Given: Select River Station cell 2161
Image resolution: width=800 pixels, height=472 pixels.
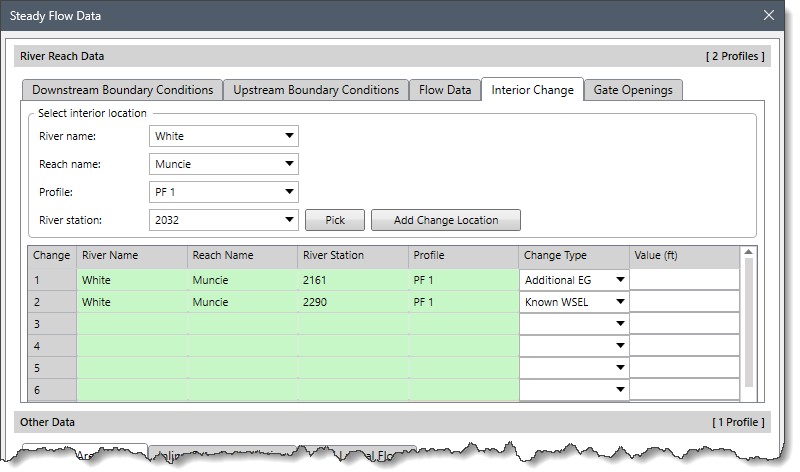Looking at the screenshot, I should coord(353,280).
